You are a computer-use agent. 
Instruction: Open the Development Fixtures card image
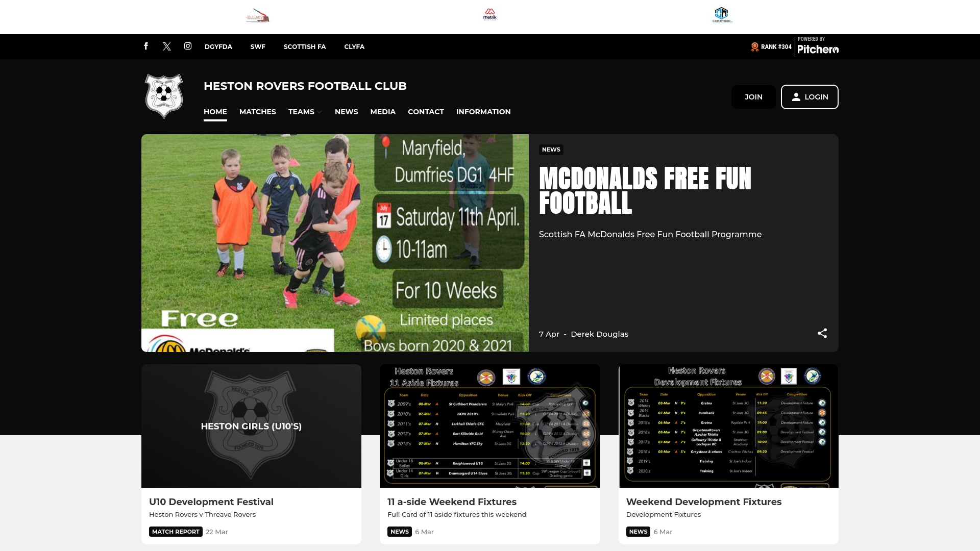pyautogui.click(x=728, y=426)
